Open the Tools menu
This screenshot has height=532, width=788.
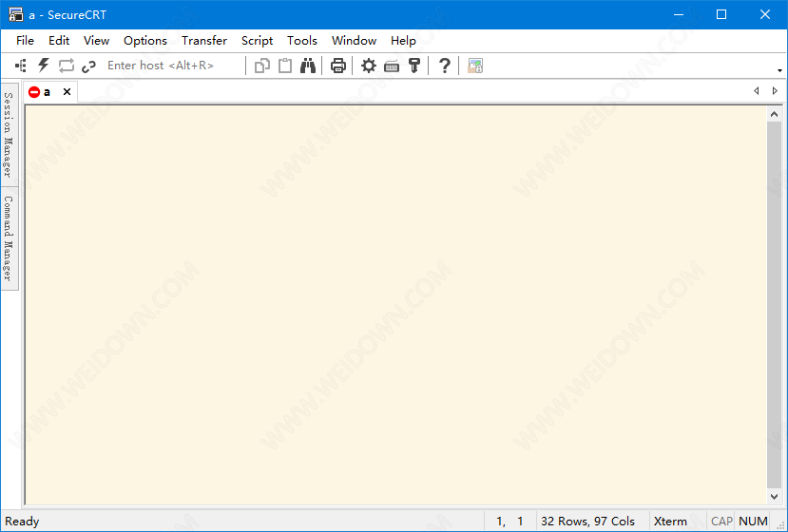tap(302, 41)
